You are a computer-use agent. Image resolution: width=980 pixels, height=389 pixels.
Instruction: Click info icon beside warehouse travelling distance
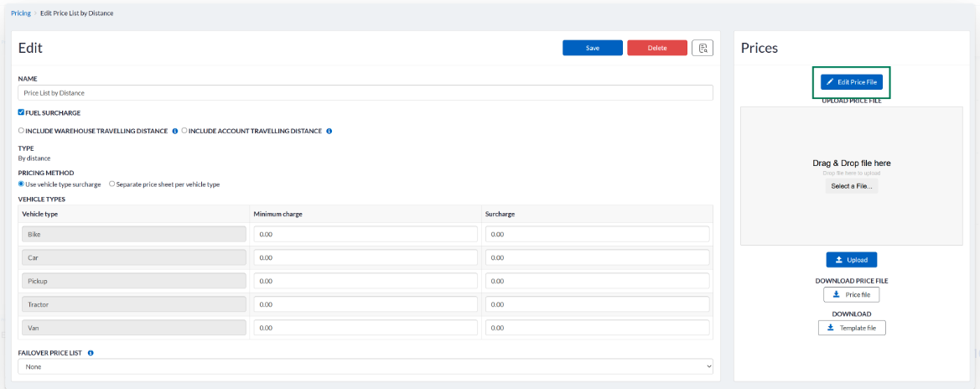(175, 132)
